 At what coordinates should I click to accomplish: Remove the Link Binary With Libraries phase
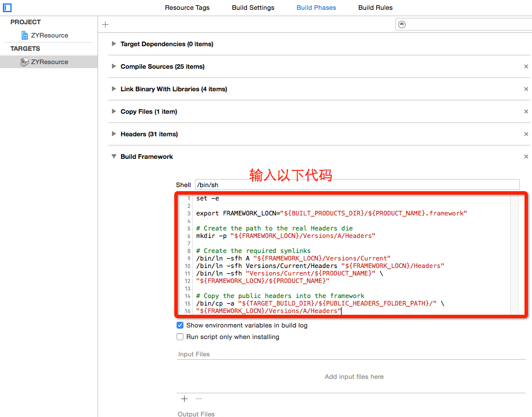click(x=526, y=89)
